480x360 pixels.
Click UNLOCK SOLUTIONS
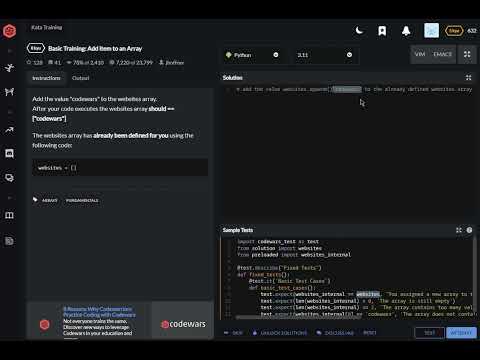[280, 333]
